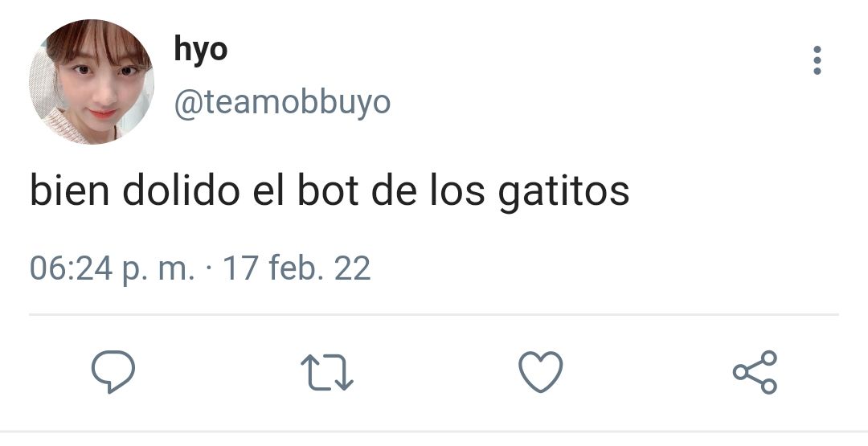Viewport: 868px width, 446px height.
Task: Click the @teamobbuyo handle
Action: tap(282, 102)
